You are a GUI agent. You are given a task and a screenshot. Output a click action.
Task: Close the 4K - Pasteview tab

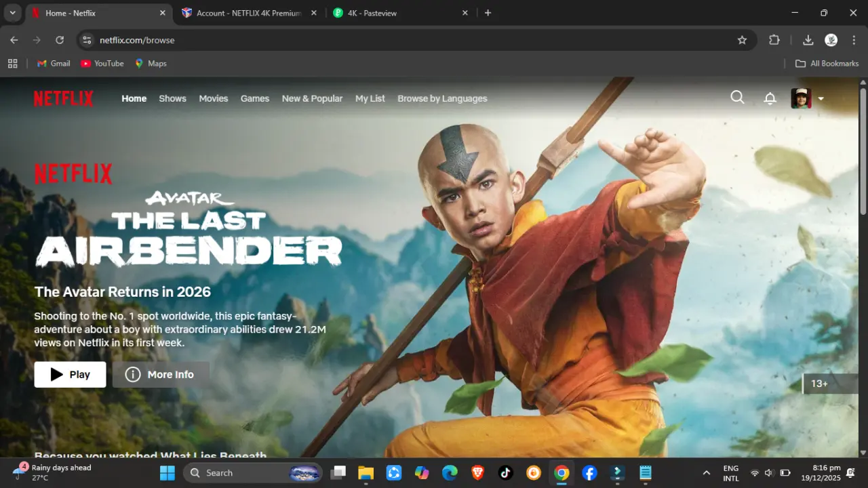(465, 13)
